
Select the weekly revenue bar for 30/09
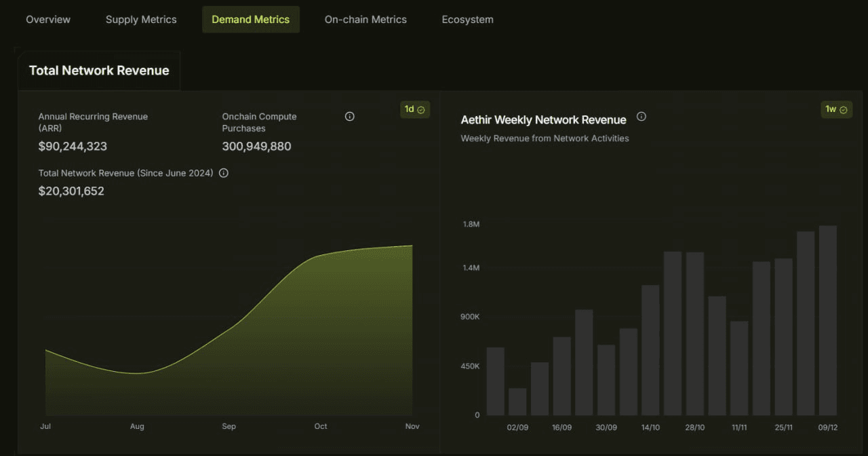click(606, 380)
